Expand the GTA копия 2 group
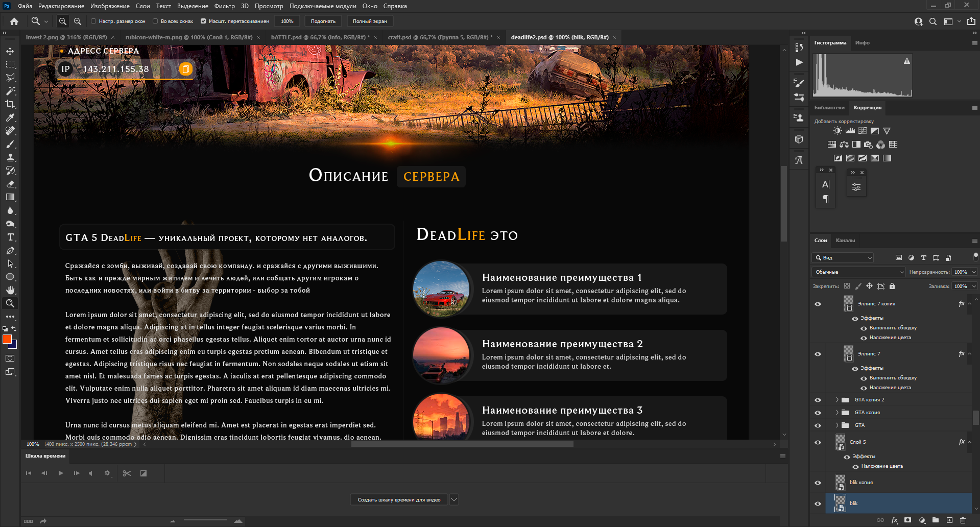The image size is (980, 527). [x=837, y=400]
